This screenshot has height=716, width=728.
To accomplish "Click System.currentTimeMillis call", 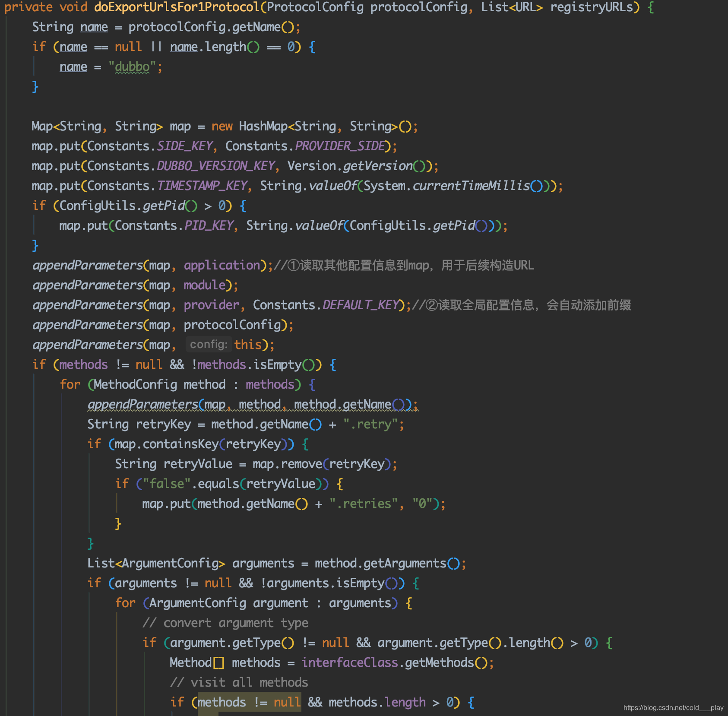I will 453,186.
